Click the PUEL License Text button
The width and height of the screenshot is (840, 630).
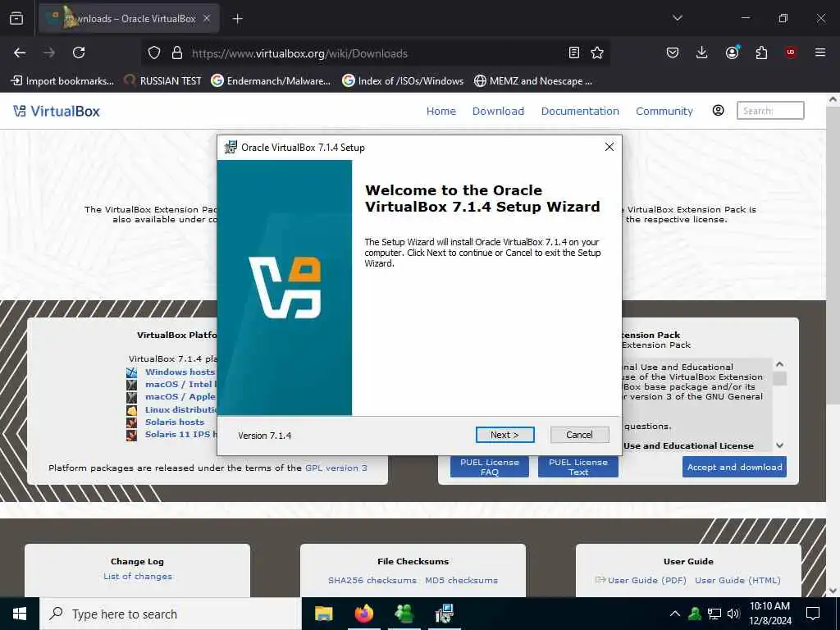(x=578, y=467)
